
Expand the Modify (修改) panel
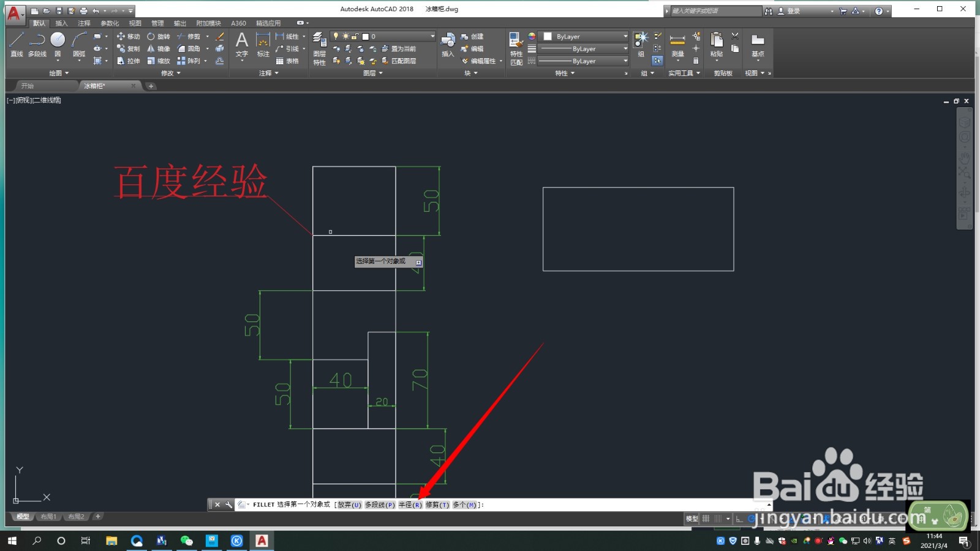[x=171, y=73]
